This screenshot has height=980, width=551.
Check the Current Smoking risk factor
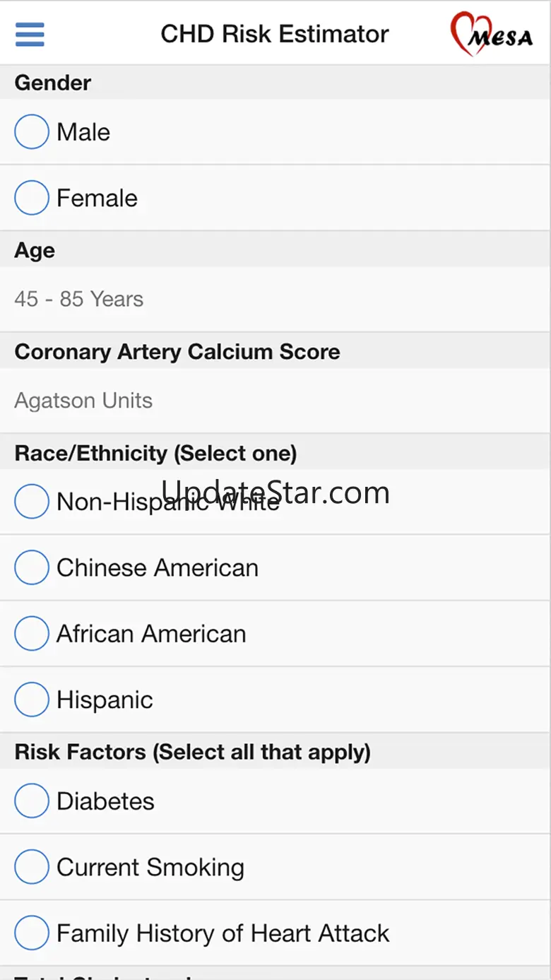[32, 867]
